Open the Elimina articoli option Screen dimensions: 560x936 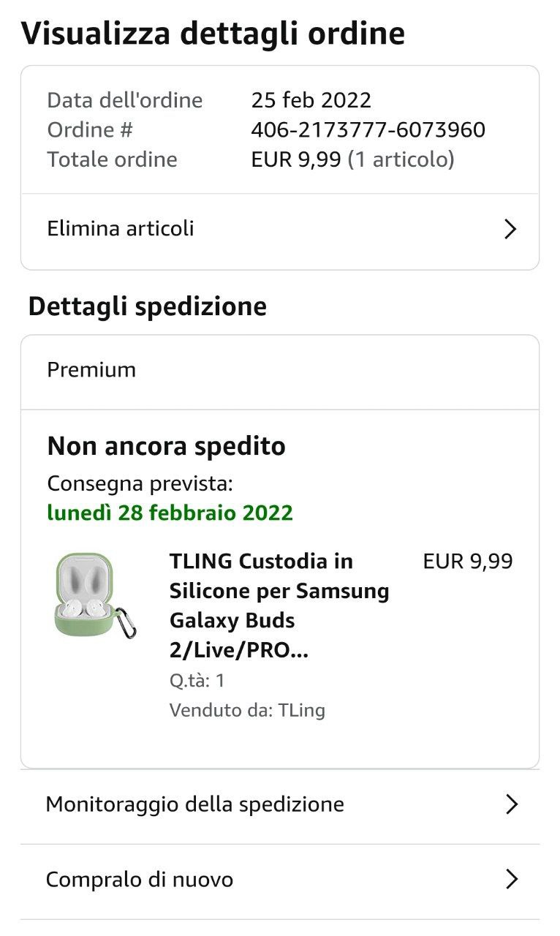tap(121, 229)
